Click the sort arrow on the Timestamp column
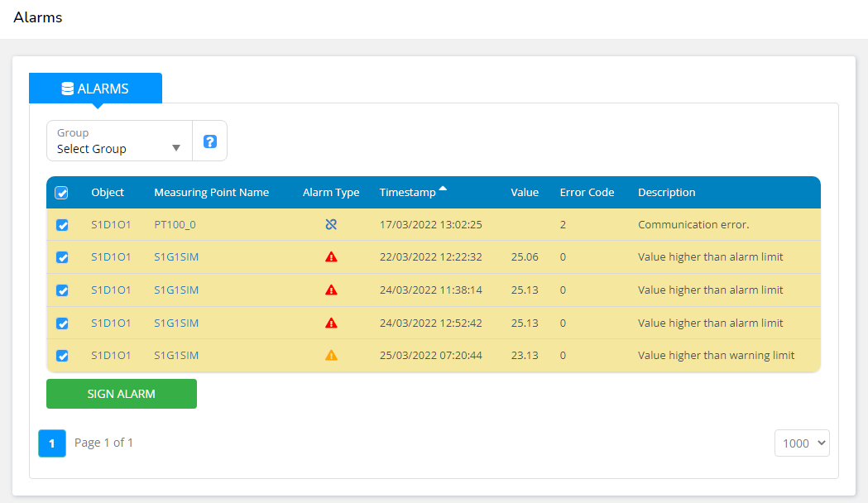Screen dimensions: 868x503 [444, 188]
